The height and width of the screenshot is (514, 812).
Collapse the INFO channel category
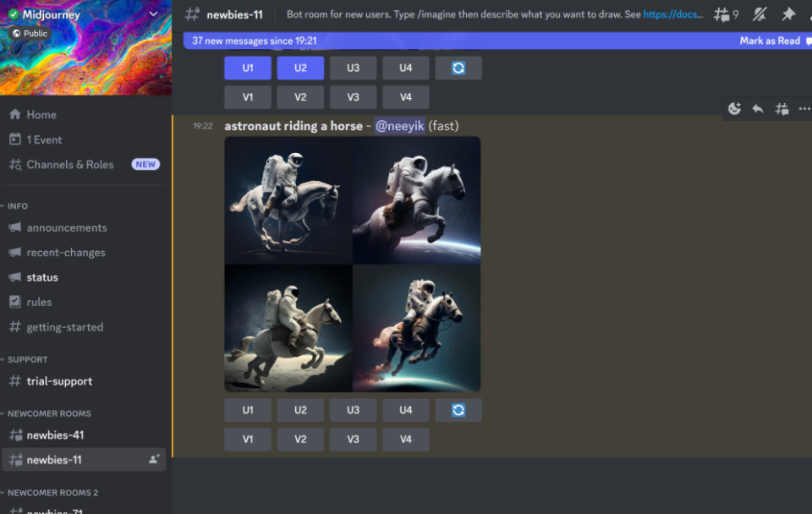18,205
